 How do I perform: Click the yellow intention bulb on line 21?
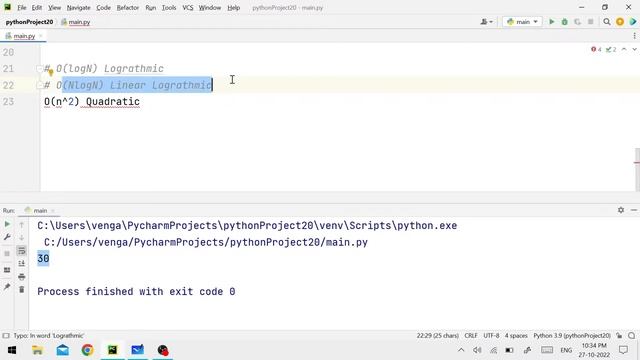(51, 73)
